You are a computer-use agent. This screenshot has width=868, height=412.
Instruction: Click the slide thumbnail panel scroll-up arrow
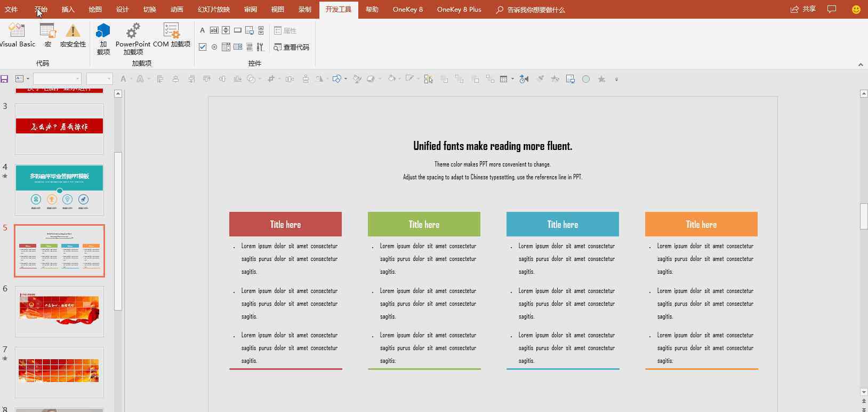pyautogui.click(x=118, y=93)
